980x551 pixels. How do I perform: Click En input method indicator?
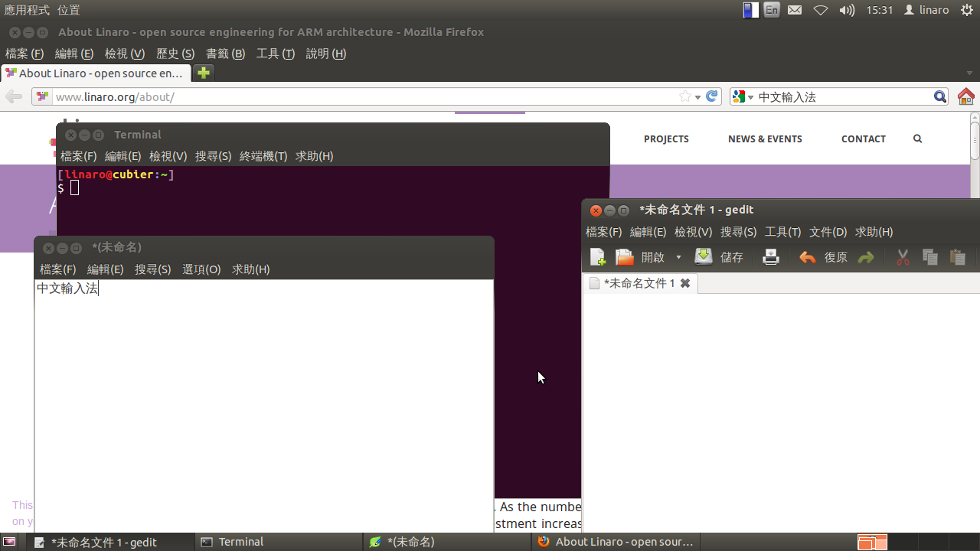click(x=772, y=10)
